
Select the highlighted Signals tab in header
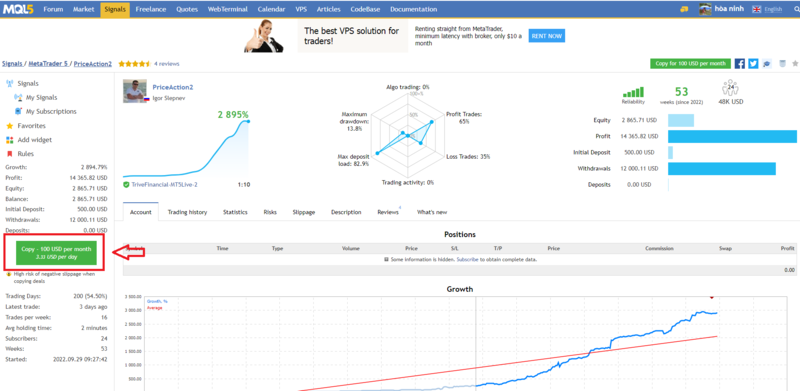point(115,9)
